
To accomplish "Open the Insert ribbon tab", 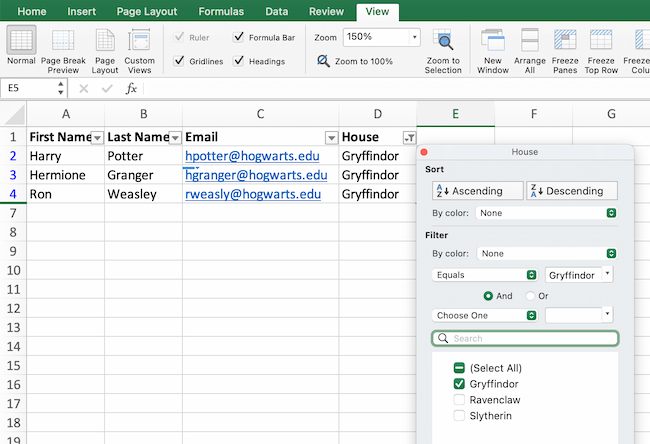I will click(82, 11).
